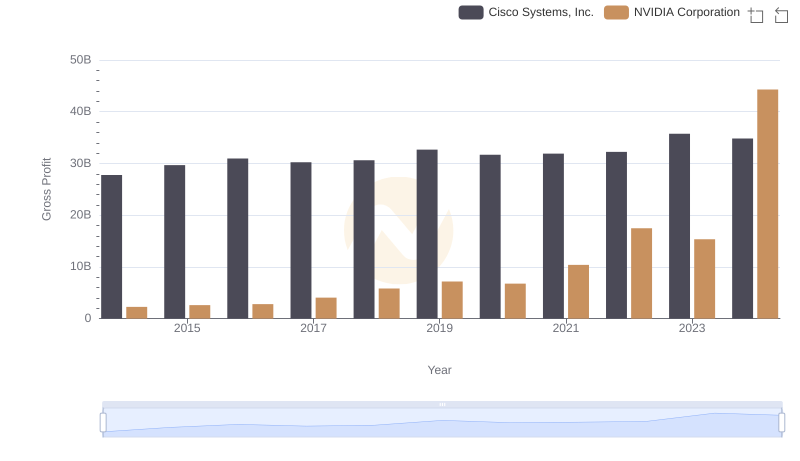Click the Cisco bar for 2022

click(x=616, y=235)
